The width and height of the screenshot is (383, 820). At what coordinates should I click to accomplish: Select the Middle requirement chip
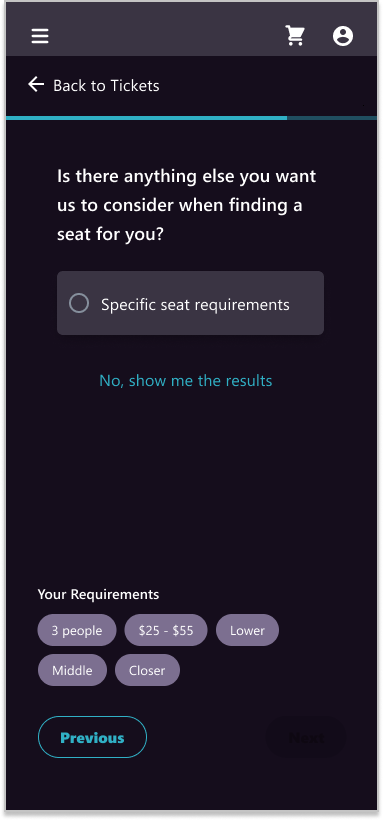click(72, 670)
